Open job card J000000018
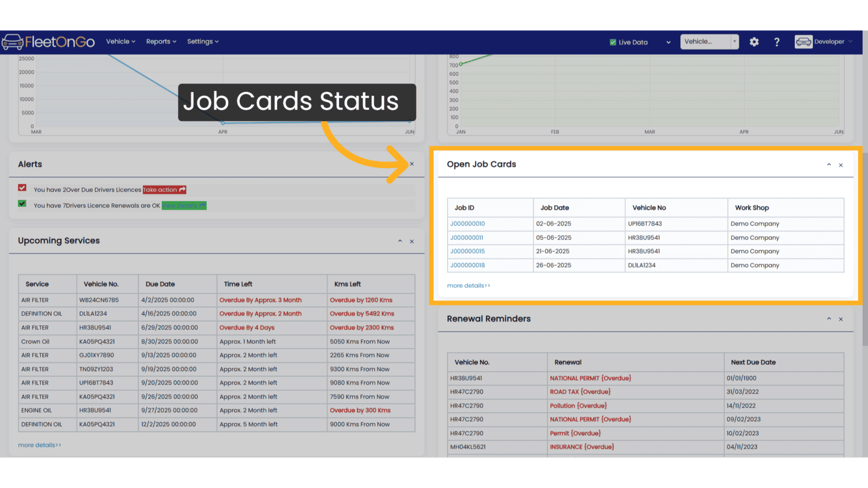 point(468,266)
